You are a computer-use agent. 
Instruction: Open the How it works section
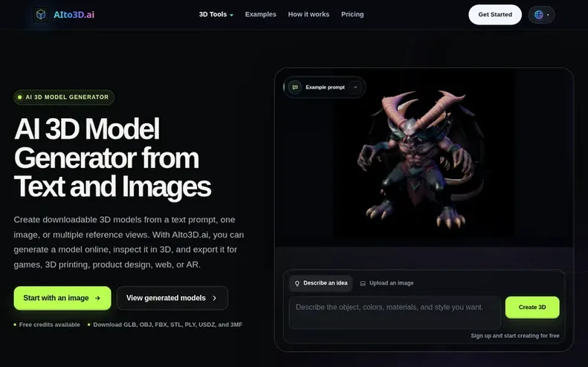[308, 14]
